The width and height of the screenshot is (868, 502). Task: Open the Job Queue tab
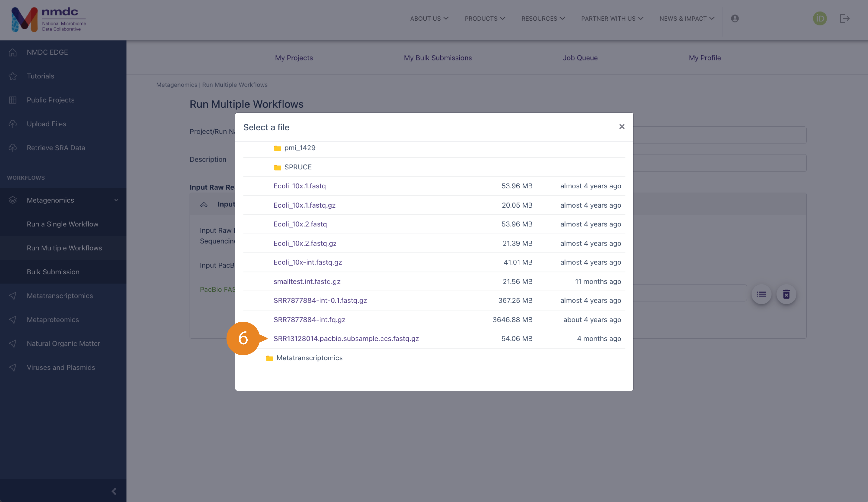580,58
